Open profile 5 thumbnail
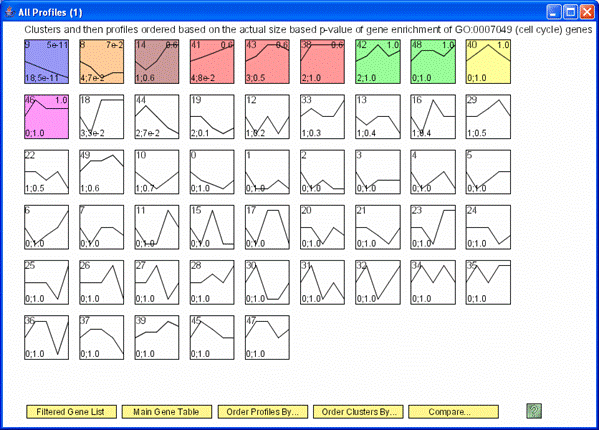Image resolution: width=599 pixels, height=430 pixels. 488,172
